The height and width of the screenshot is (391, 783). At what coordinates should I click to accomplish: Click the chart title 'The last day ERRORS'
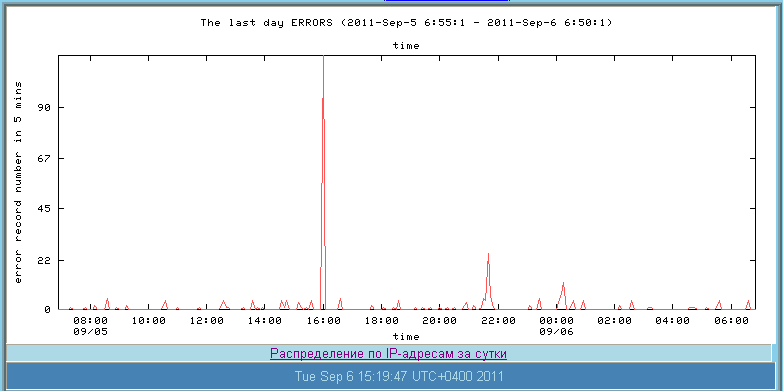(x=266, y=23)
